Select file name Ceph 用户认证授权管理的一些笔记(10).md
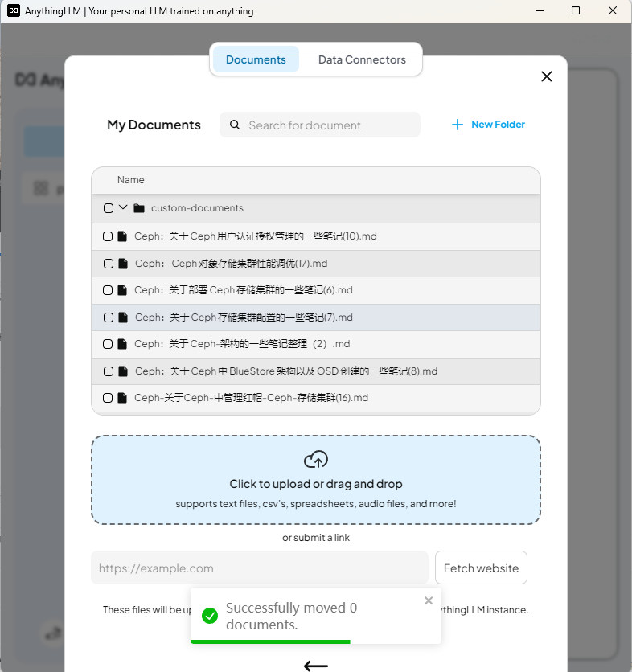Screen dimensions: 632x672 (x=256, y=236)
